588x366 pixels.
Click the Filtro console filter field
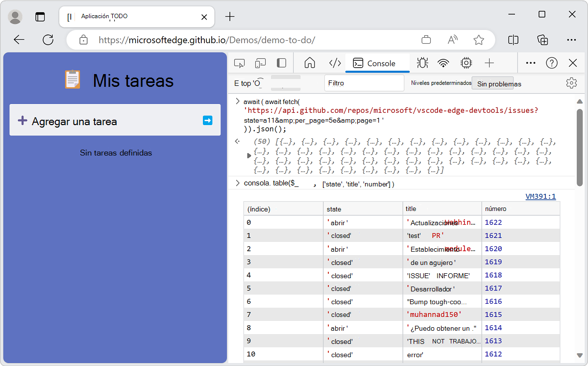point(364,83)
